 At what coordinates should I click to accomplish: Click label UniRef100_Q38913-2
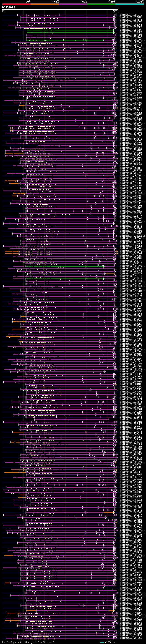click(132, 236)
